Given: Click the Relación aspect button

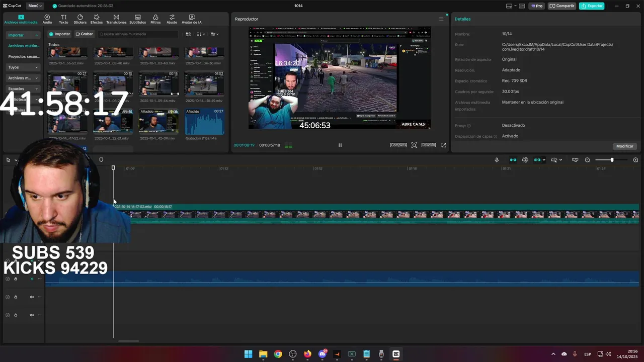Looking at the screenshot, I should [429, 145].
